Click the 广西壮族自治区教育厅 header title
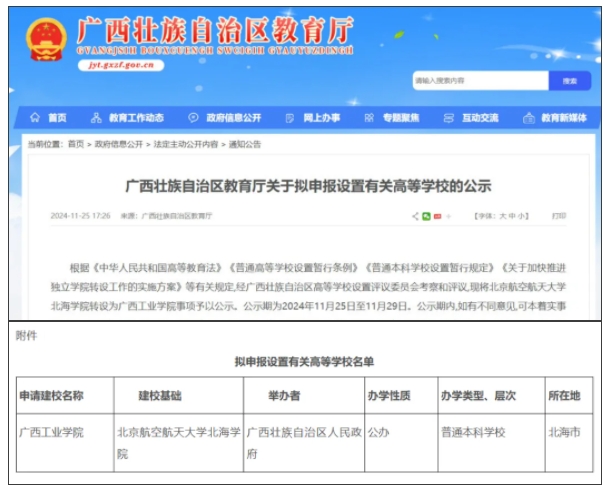The height and width of the screenshot is (489, 605). coord(215,30)
